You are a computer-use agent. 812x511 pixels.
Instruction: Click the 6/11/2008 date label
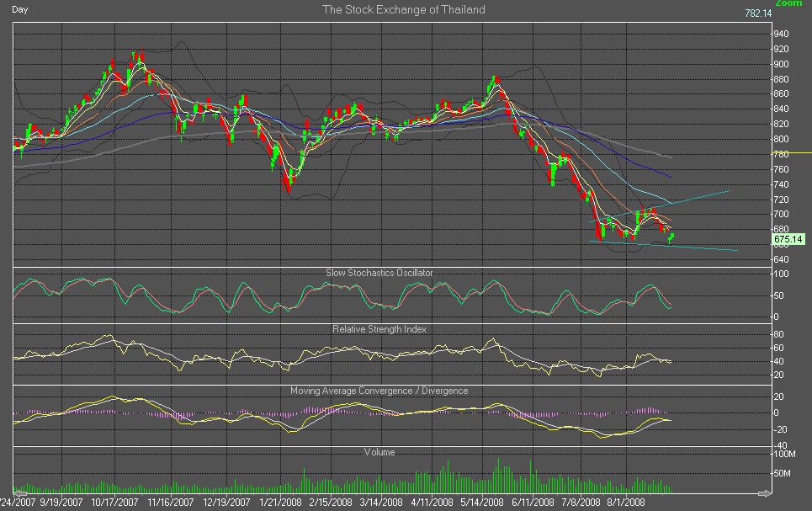tap(533, 503)
